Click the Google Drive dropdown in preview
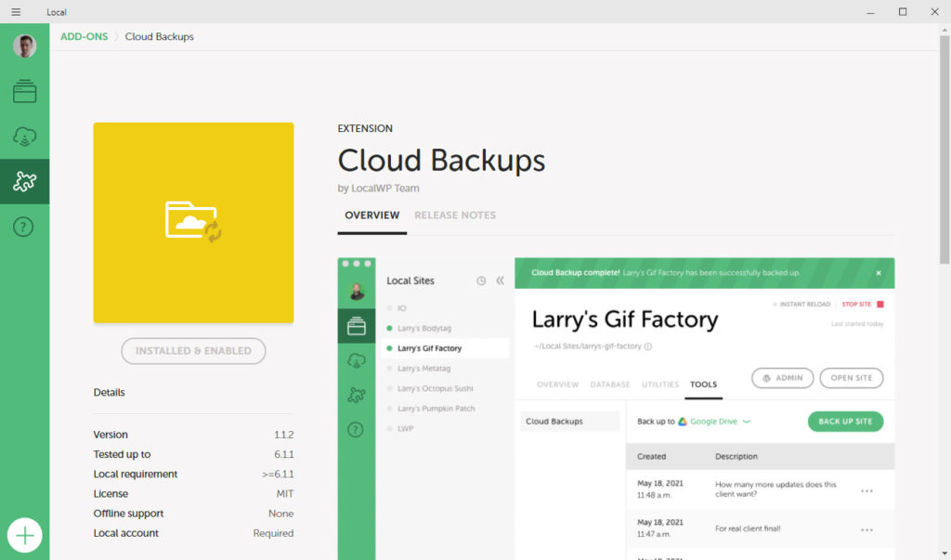Image resolution: width=951 pixels, height=560 pixels. [714, 421]
